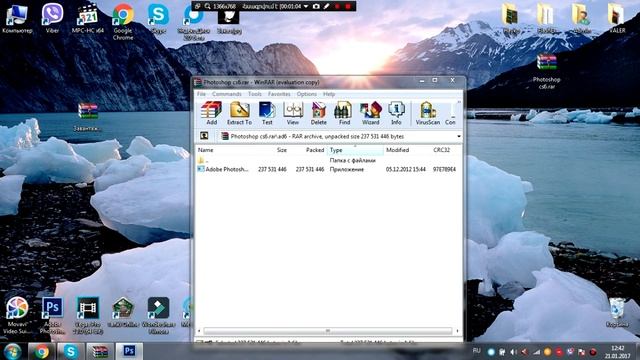Open Photoshop cs6.rar archive on desktop

coord(546,71)
